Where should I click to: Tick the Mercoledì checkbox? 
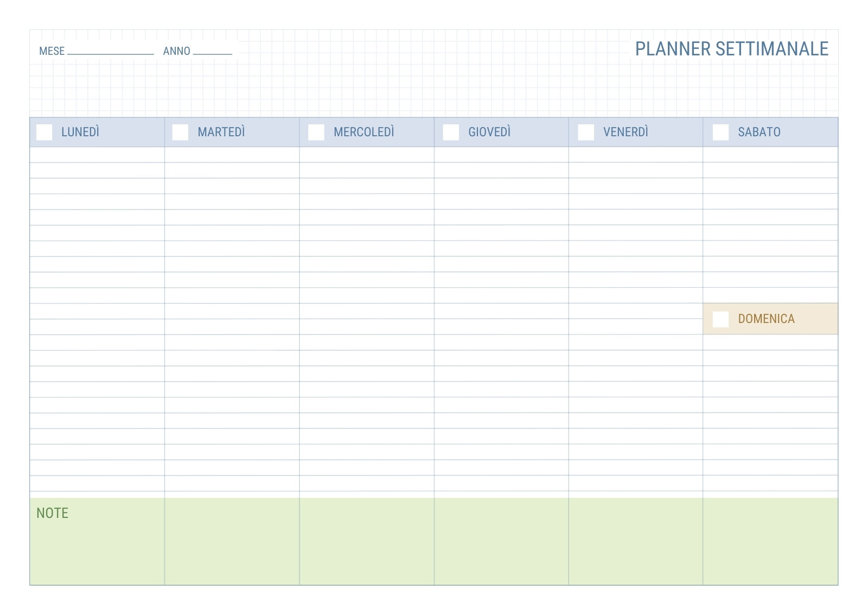pos(316,132)
